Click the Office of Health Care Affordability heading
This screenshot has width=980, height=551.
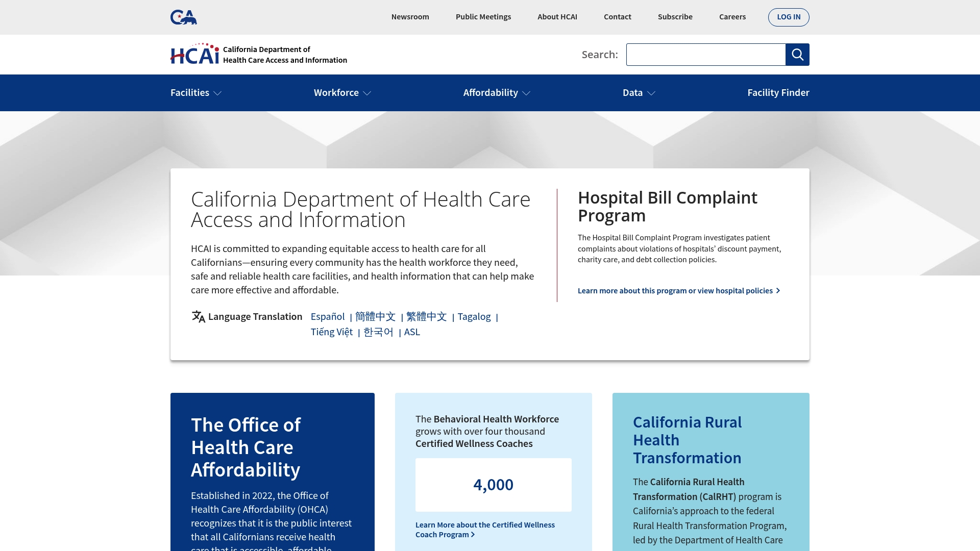(x=246, y=447)
